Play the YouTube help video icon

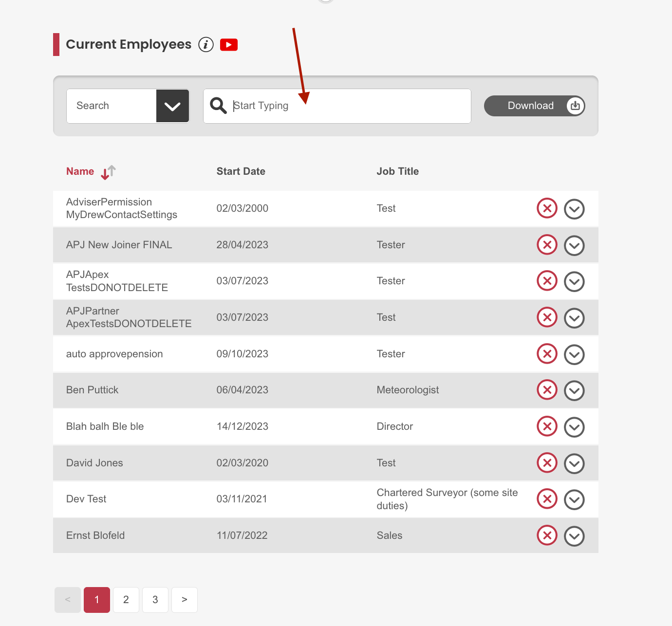(x=229, y=45)
